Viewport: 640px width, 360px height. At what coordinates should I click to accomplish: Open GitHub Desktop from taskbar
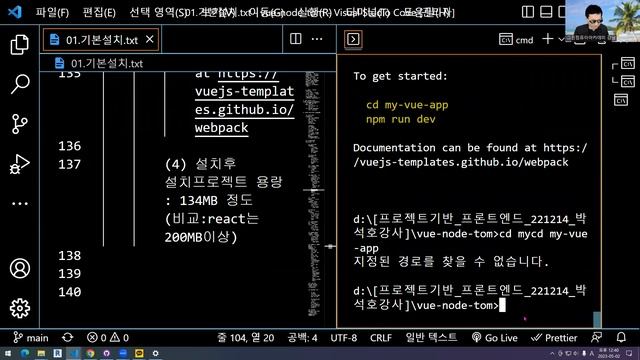tap(107, 353)
